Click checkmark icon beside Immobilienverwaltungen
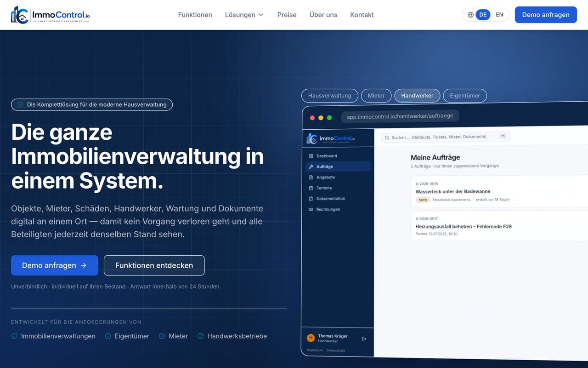Screen dimensions: 588x368 pyautogui.click(x=14, y=336)
